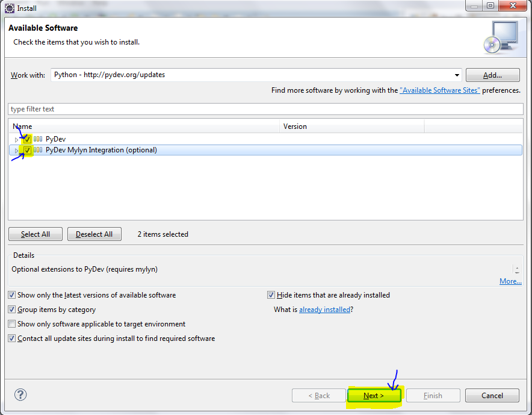Expand the PyDev tree node
This screenshot has width=532, height=415.
[x=16, y=139]
